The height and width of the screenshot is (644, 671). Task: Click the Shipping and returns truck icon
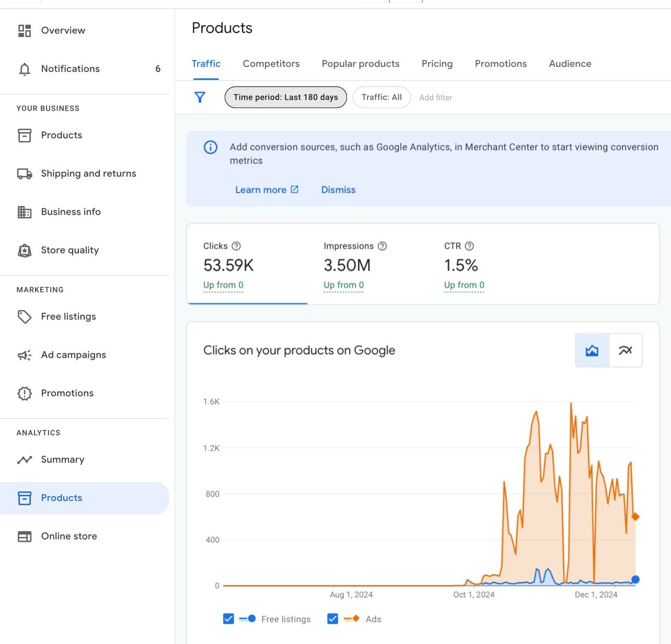point(25,174)
